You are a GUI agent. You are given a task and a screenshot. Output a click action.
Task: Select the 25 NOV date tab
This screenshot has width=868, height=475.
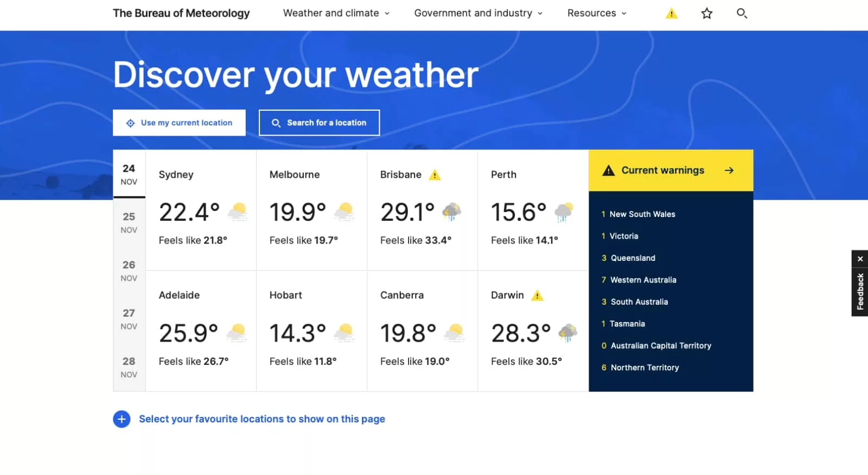[x=129, y=222]
